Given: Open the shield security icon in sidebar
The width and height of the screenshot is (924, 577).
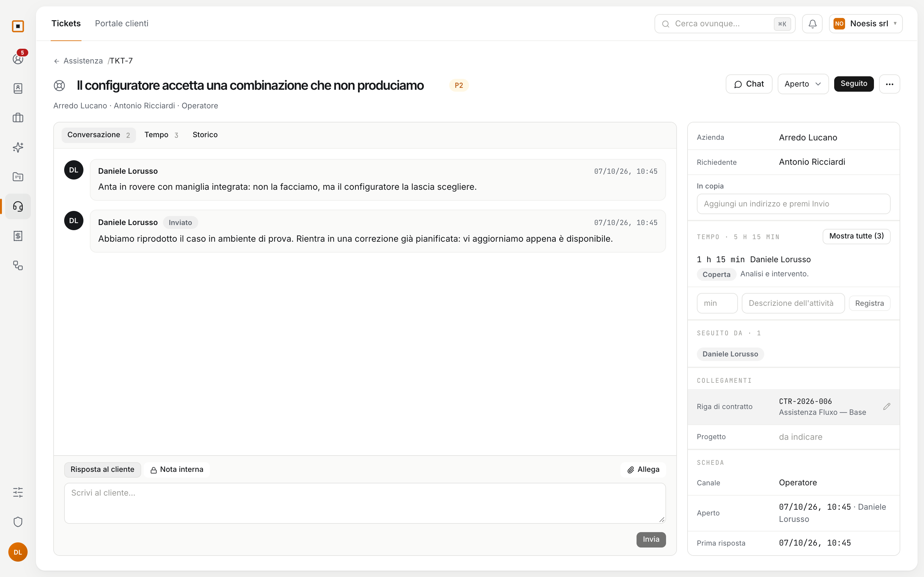Looking at the screenshot, I should pyautogui.click(x=18, y=522).
